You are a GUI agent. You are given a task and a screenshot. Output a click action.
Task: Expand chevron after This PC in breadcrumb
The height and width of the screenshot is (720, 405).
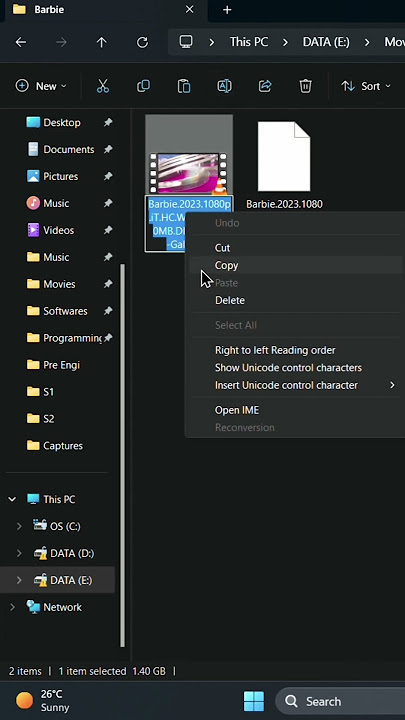click(286, 42)
